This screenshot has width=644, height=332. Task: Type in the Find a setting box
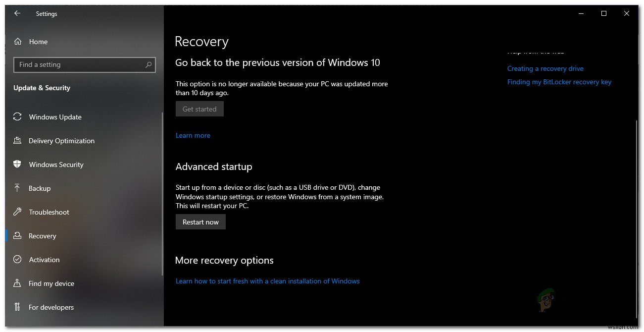point(79,65)
